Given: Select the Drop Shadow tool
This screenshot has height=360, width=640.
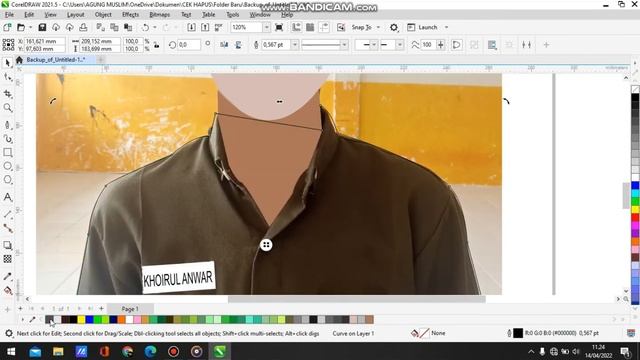Looking at the screenshot, I should click(7, 245).
